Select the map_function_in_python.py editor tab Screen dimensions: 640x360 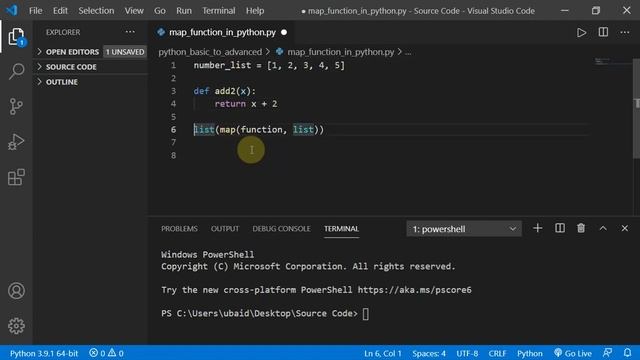tap(222, 32)
